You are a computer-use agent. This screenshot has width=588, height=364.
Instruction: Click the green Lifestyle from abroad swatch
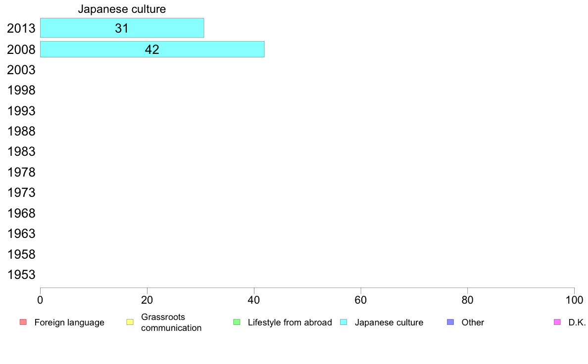tap(237, 322)
